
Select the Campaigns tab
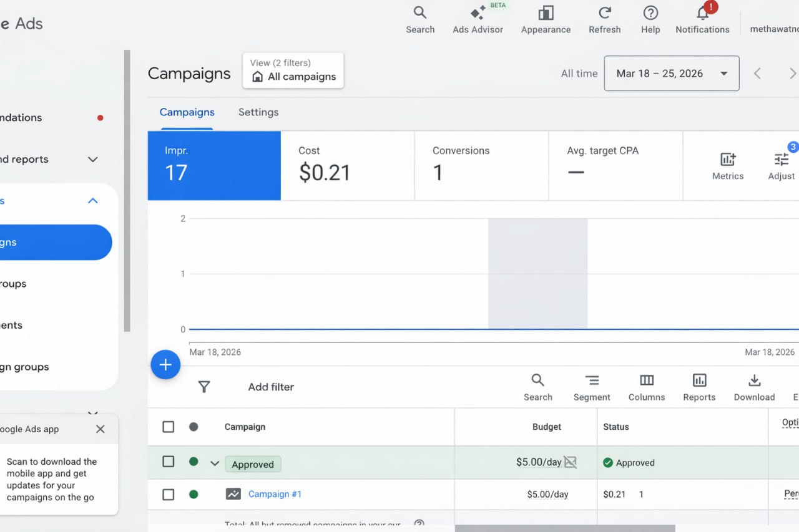point(187,112)
